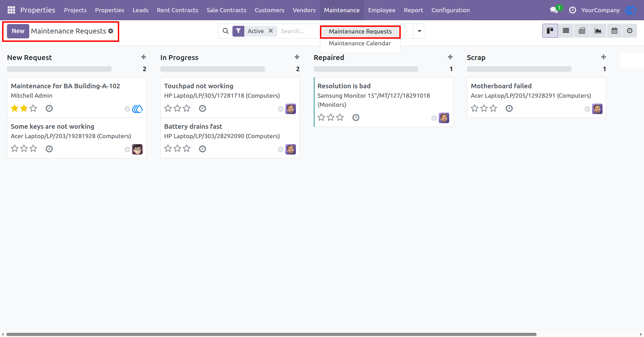Open the Battery drains fast card
The height and width of the screenshot is (337, 644).
click(230, 138)
